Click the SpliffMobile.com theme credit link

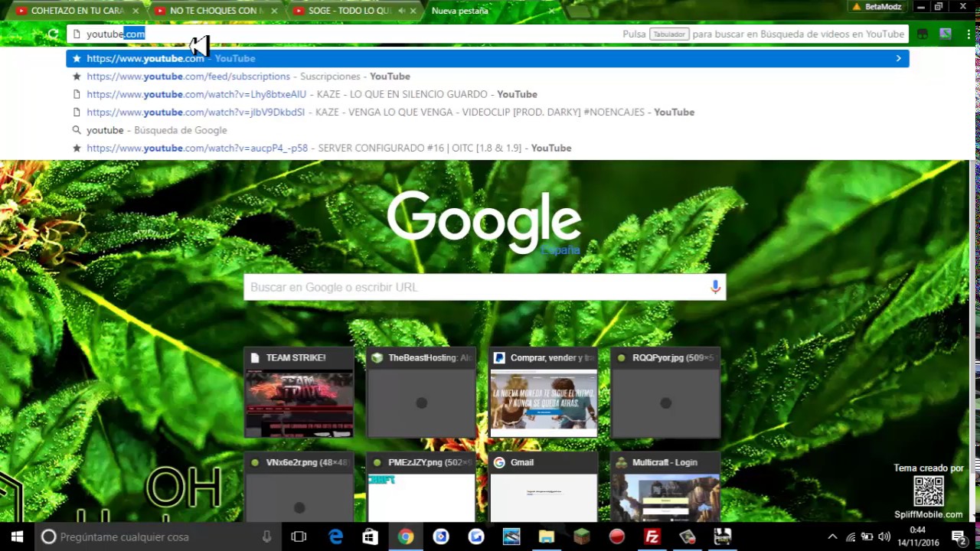pyautogui.click(x=929, y=514)
